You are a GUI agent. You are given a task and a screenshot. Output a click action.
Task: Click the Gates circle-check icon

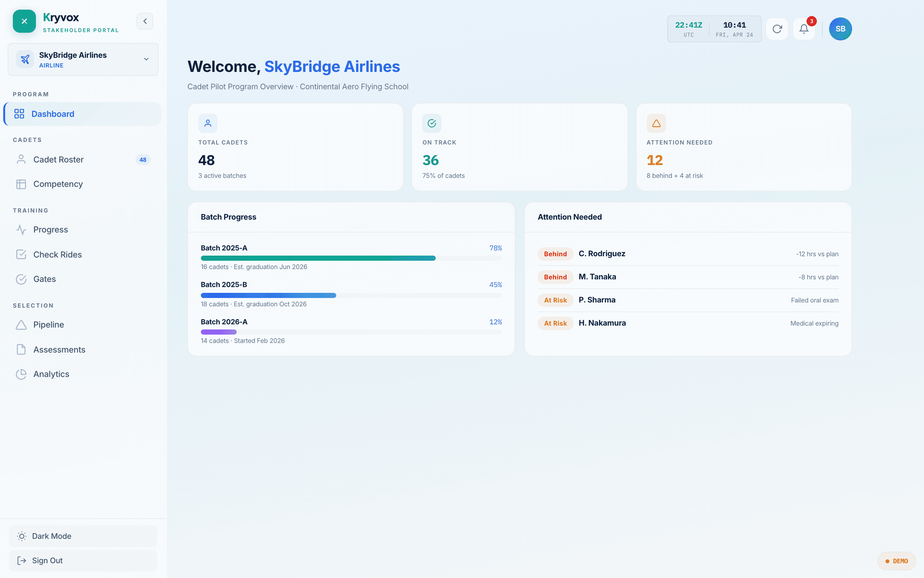point(21,279)
